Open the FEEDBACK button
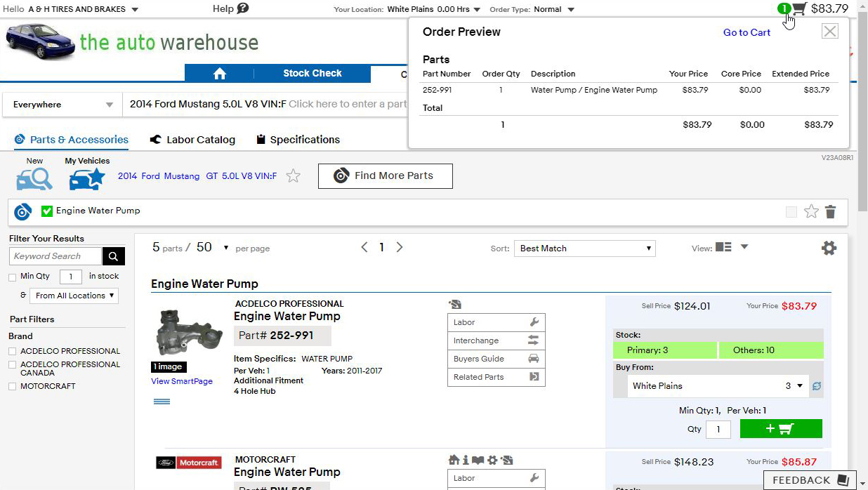Image resolution: width=868 pixels, height=490 pixels. [810, 480]
